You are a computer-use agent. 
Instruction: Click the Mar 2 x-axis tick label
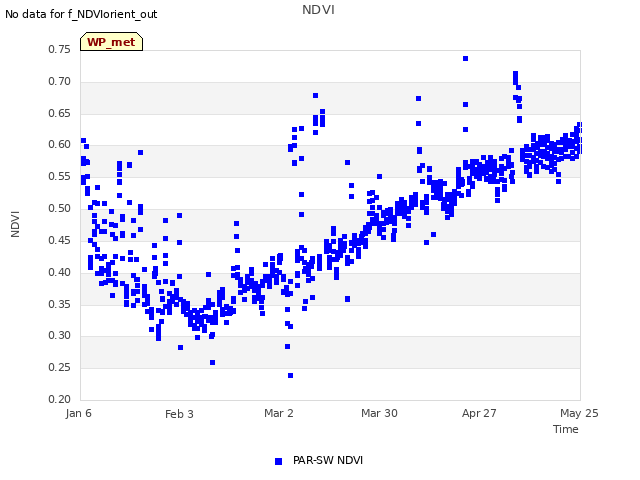[279, 413]
